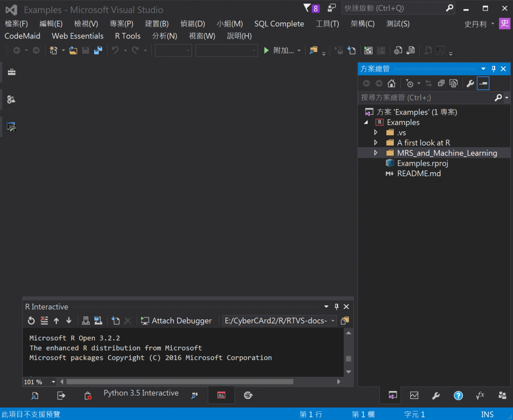Expand the A first look at R folder

point(376,143)
